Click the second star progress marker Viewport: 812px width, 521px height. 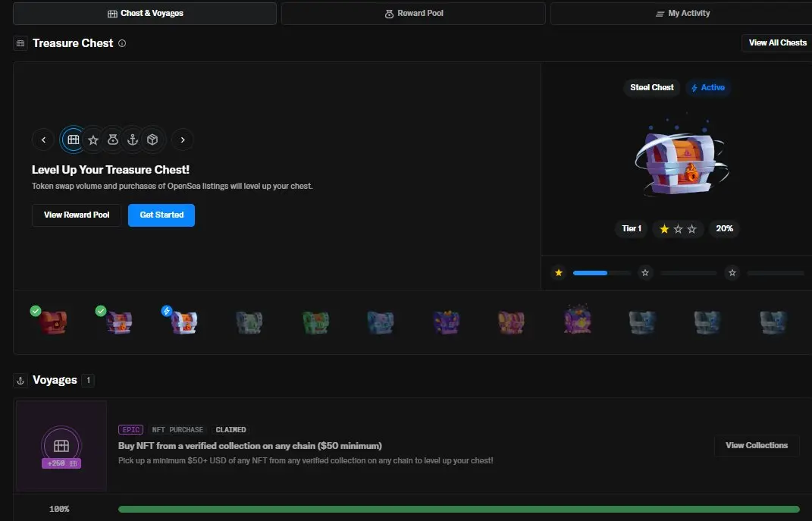(x=644, y=273)
